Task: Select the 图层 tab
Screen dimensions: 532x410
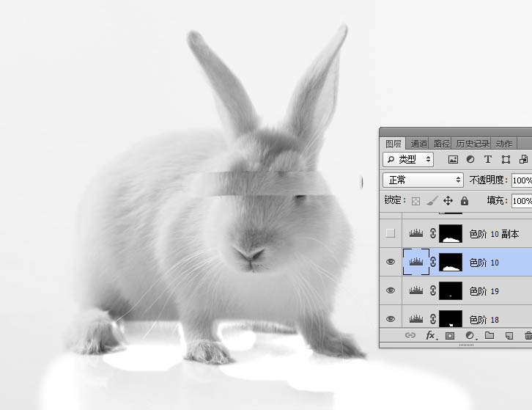Action: pyautogui.click(x=394, y=144)
